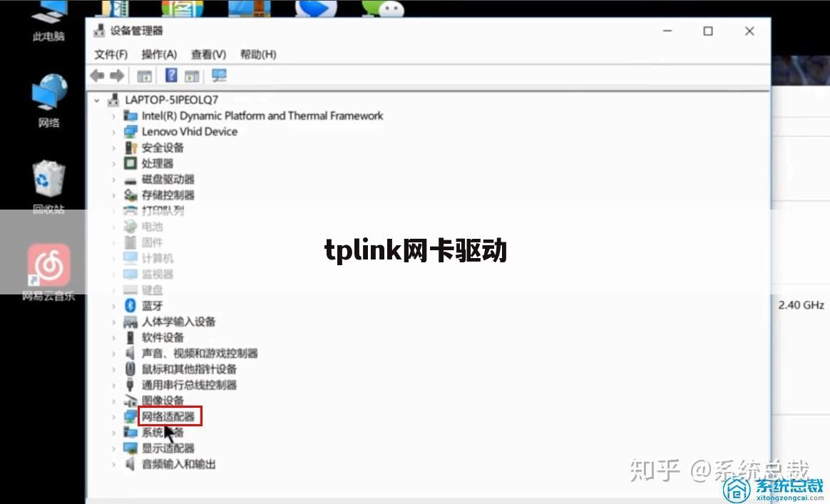Click the human interface device icon beside 人体学输入设备
Viewport: 830px width, 504px height.
pos(130,322)
